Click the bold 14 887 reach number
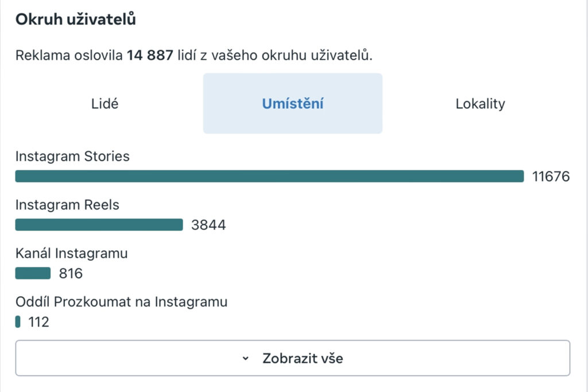 click(150, 56)
